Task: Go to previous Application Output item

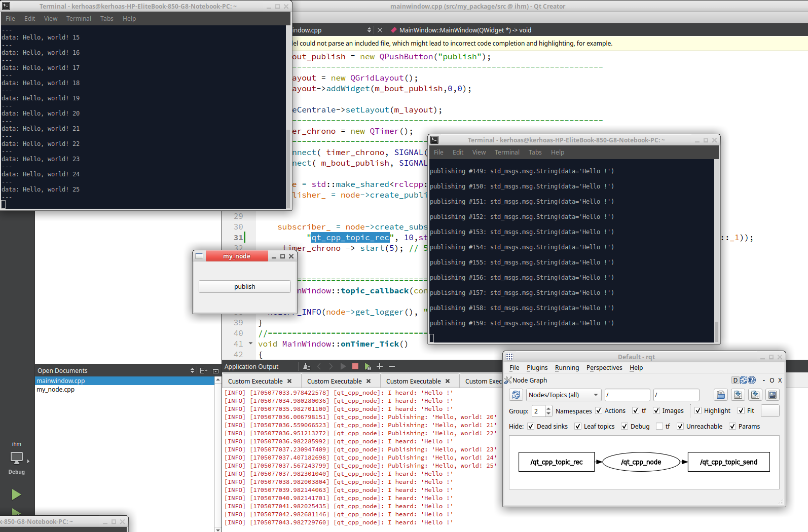Action: pyautogui.click(x=319, y=366)
